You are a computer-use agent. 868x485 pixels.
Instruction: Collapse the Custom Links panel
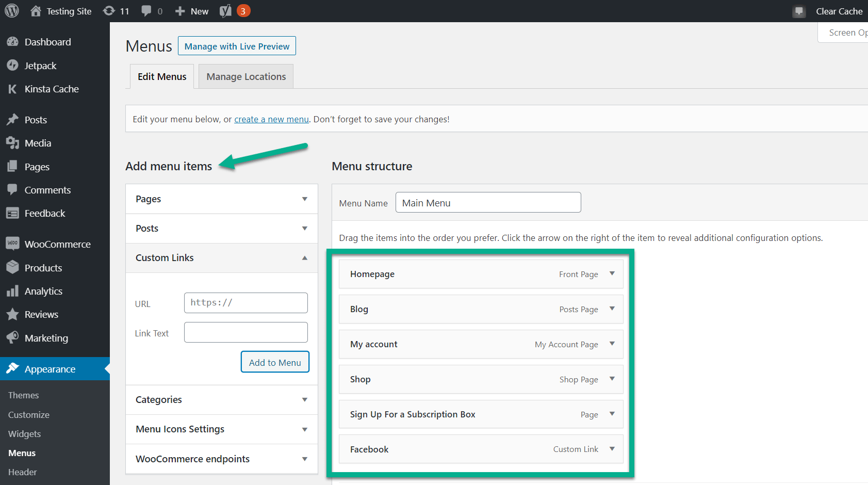pos(304,257)
